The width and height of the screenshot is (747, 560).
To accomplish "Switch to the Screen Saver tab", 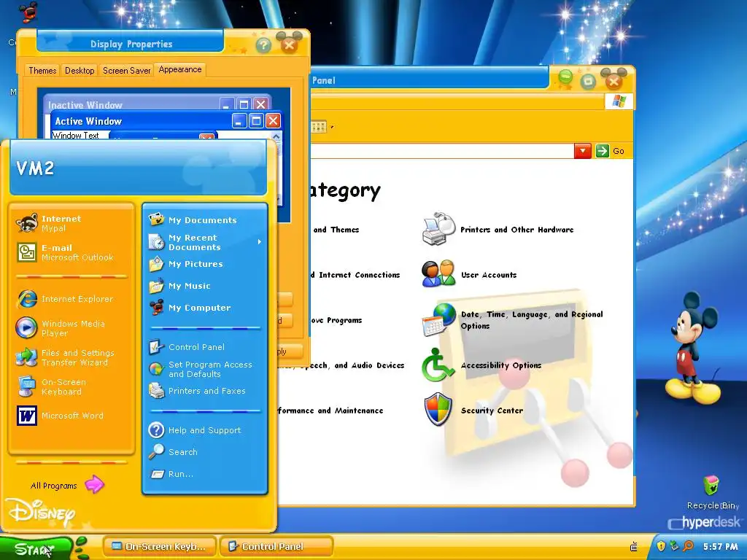I will click(x=127, y=71).
